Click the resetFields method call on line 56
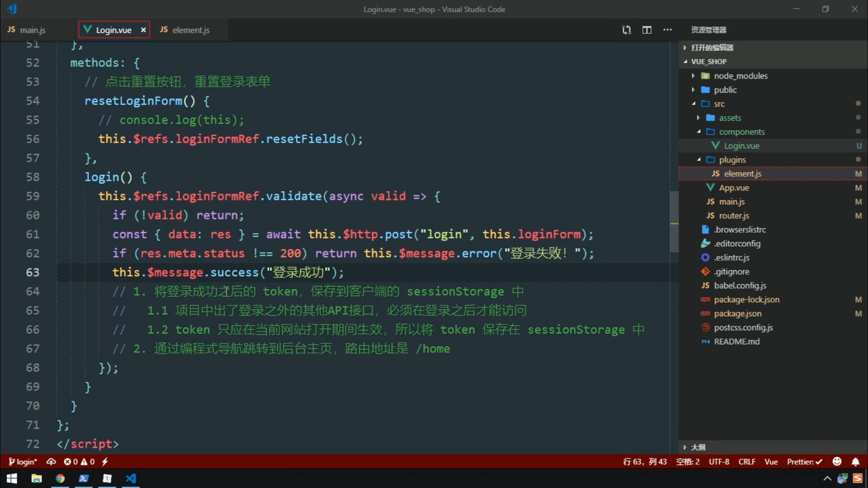This screenshot has width=868, height=488. click(x=304, y=139)
